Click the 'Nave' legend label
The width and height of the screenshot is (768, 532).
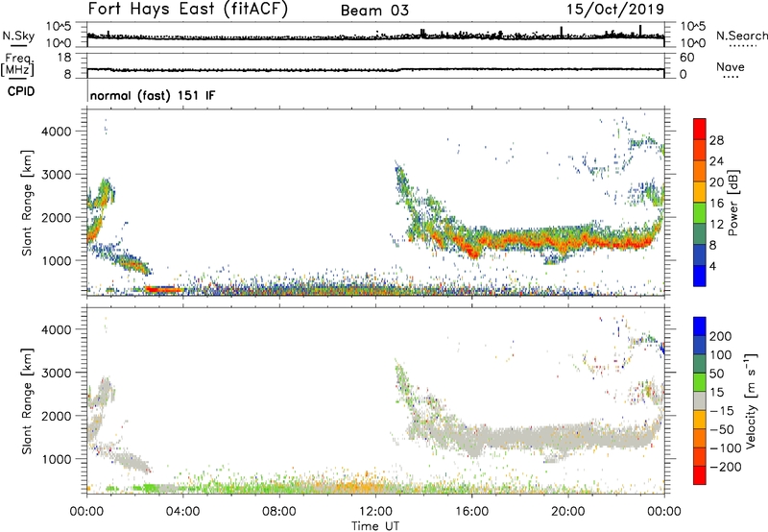pos(730,66)
